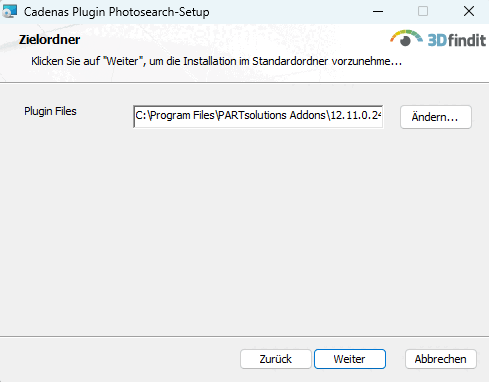Click the empty gray area below the path field
Viewport: 489px width, 382px height.
pos(244,230)
